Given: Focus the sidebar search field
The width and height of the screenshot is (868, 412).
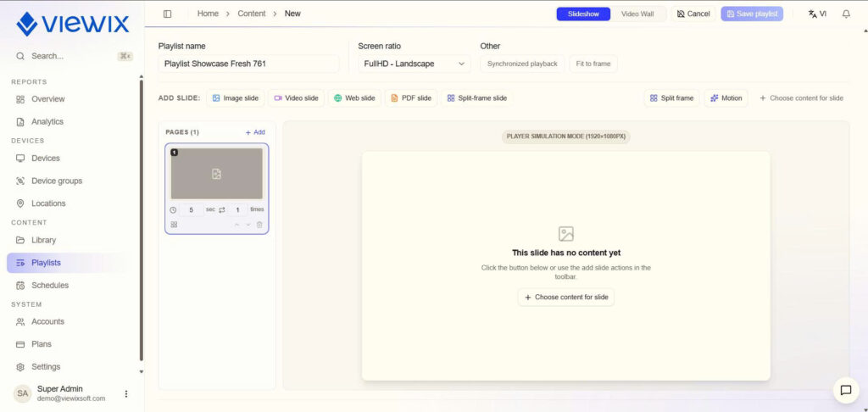Looking at the screenshot, I should (73, 56).
